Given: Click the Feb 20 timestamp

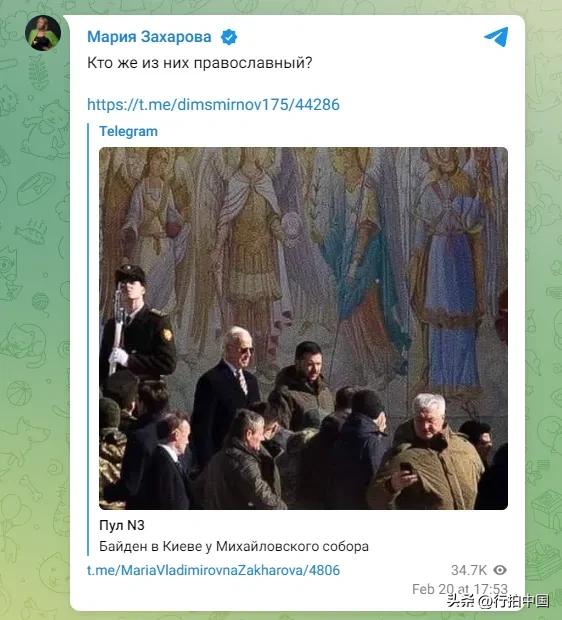Looking at the screenshot, I should click(x=460, y=589).
